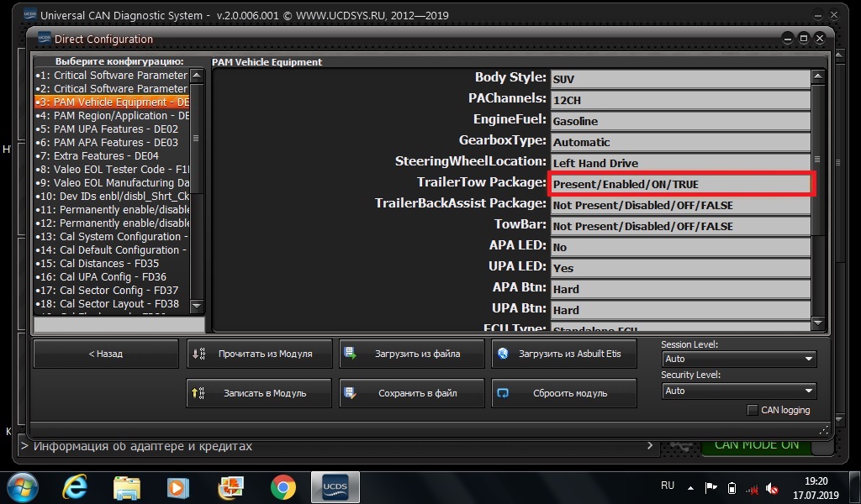
Task: Select '5: PAM UPA Features - DE02' configuration
Action: [x=113, y=129]
